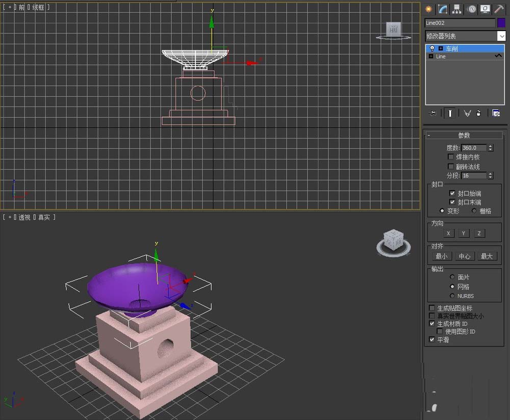
Task: Click the red X axis gizmo arrow in front view
Action: pyautogui.click(x=252, y=63)
